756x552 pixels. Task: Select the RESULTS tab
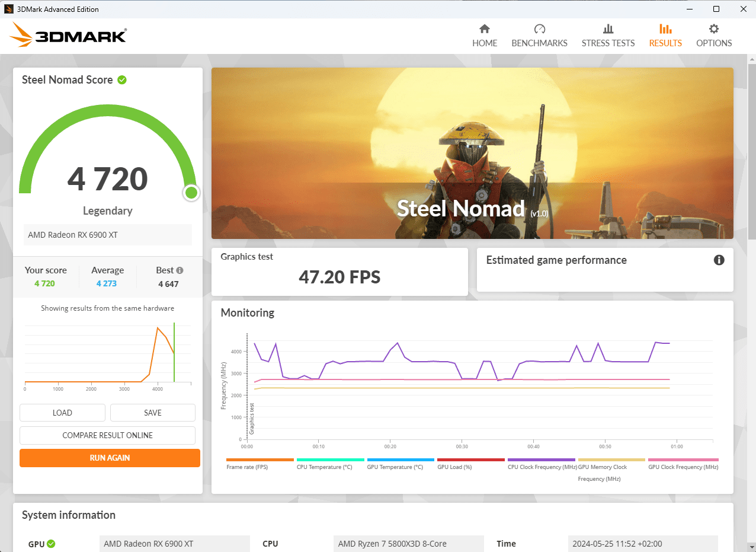click(x=665, y=36)
